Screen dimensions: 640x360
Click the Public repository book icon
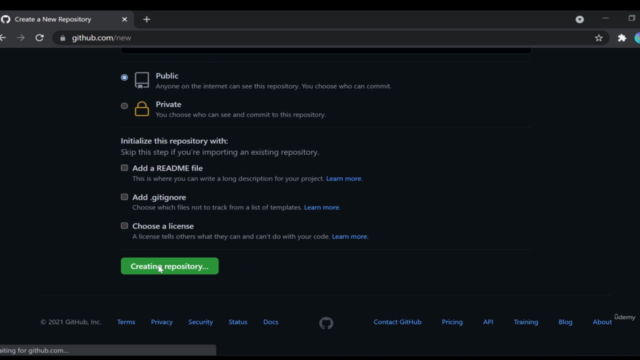point(142,80)
